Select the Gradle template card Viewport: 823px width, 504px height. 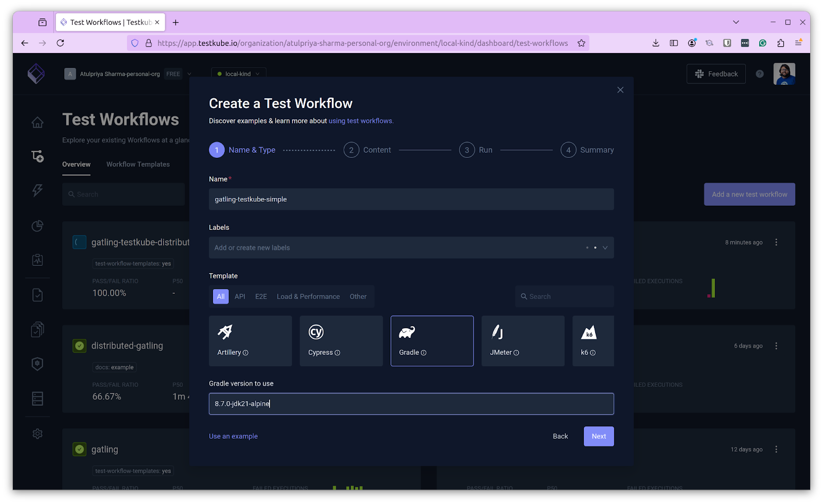(432, 341)
